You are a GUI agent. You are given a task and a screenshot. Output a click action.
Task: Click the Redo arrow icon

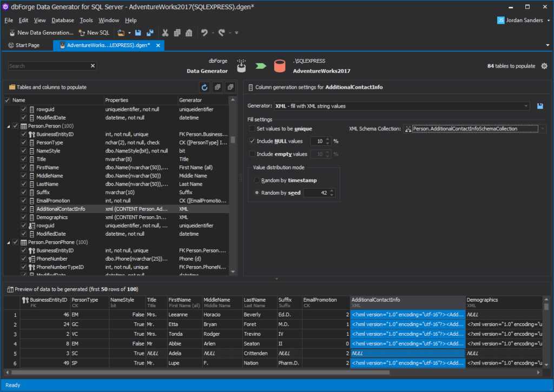pos(221,33)
